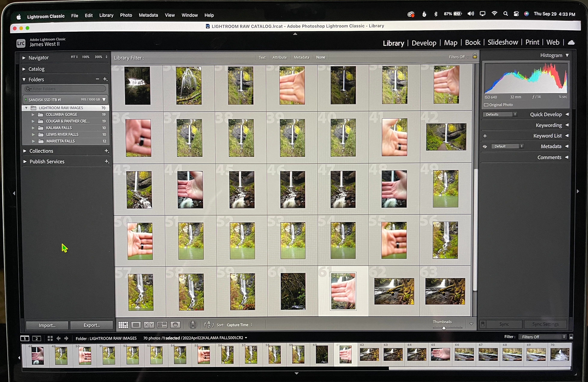Enable the Original Photo checkbox
This screenshot has width=588, height=382.
click(486, 105)
